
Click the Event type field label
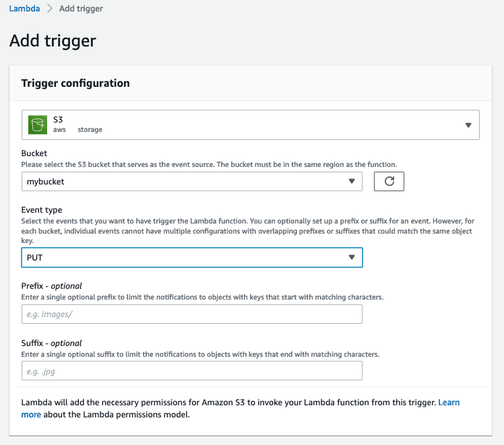42,210
